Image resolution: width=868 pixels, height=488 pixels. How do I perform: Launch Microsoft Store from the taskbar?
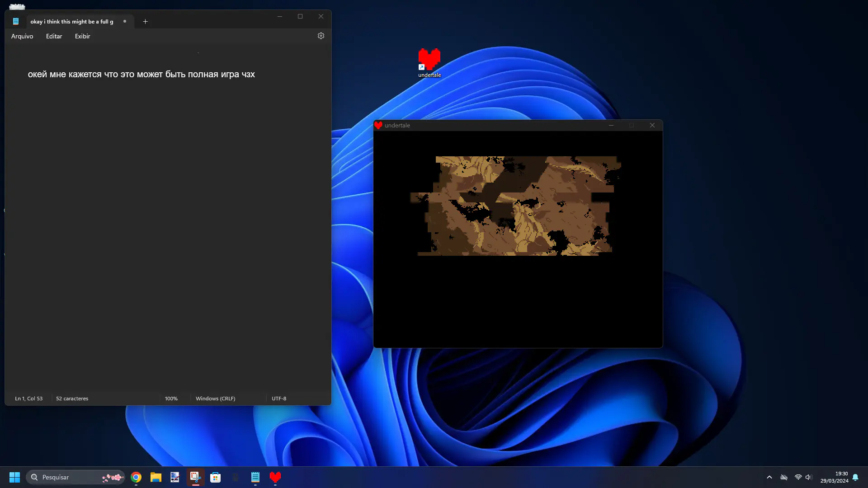[216, 477]
